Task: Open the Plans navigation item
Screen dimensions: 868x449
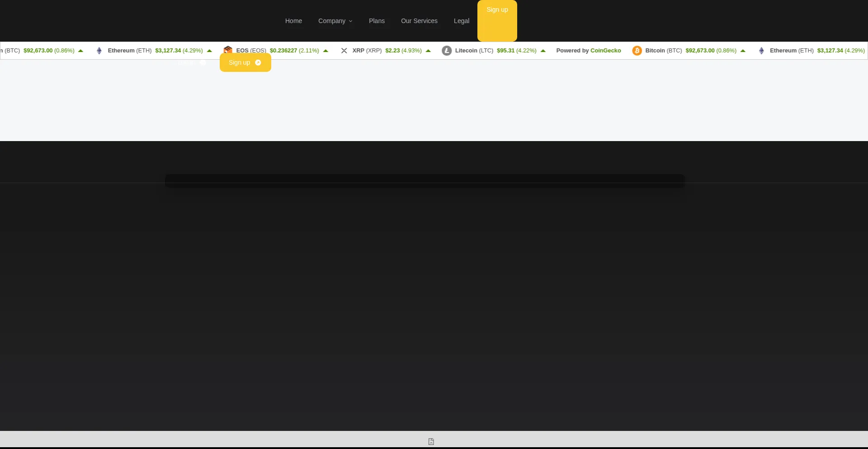Action: [x=377, y=21]
